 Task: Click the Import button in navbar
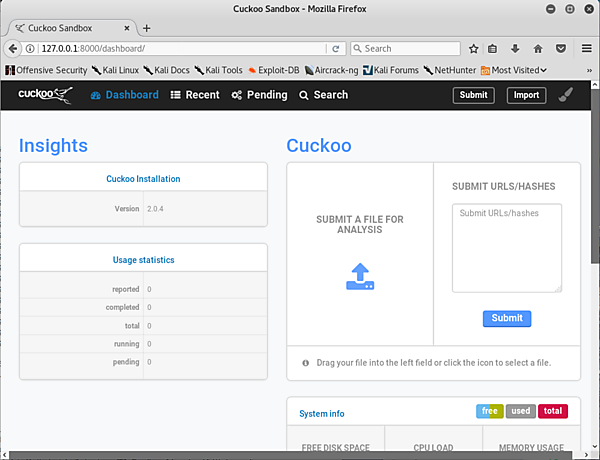[x=526, y=95]
